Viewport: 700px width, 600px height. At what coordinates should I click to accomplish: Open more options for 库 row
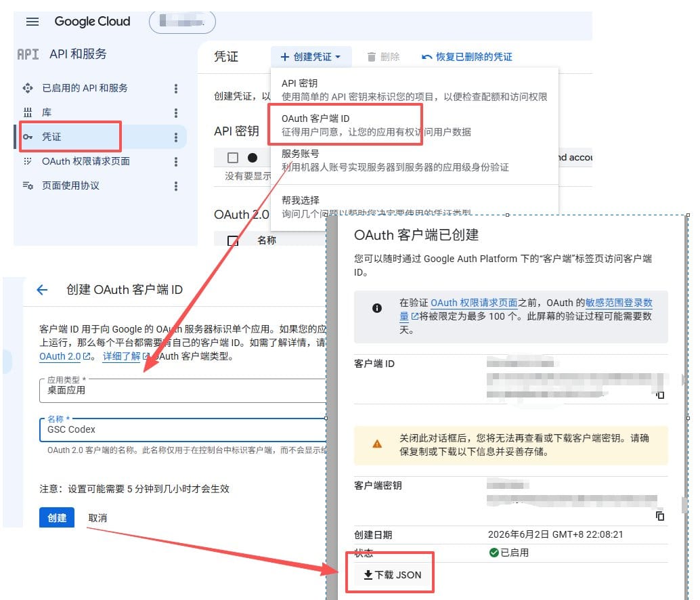[176, 112]
